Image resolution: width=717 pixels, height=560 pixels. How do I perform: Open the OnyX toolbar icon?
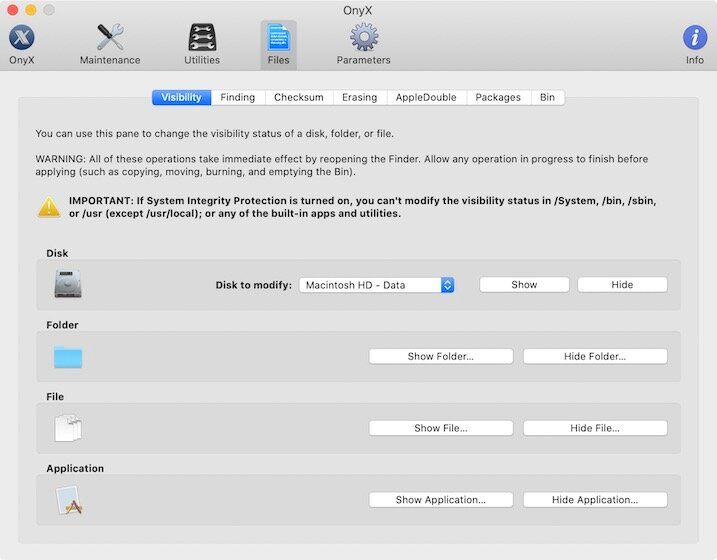[x=22, y=38]
